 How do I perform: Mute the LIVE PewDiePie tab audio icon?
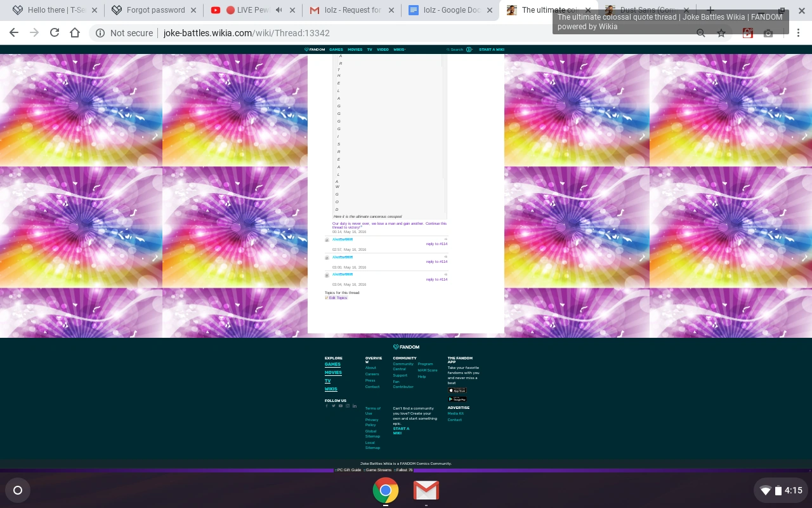(278, 10)
